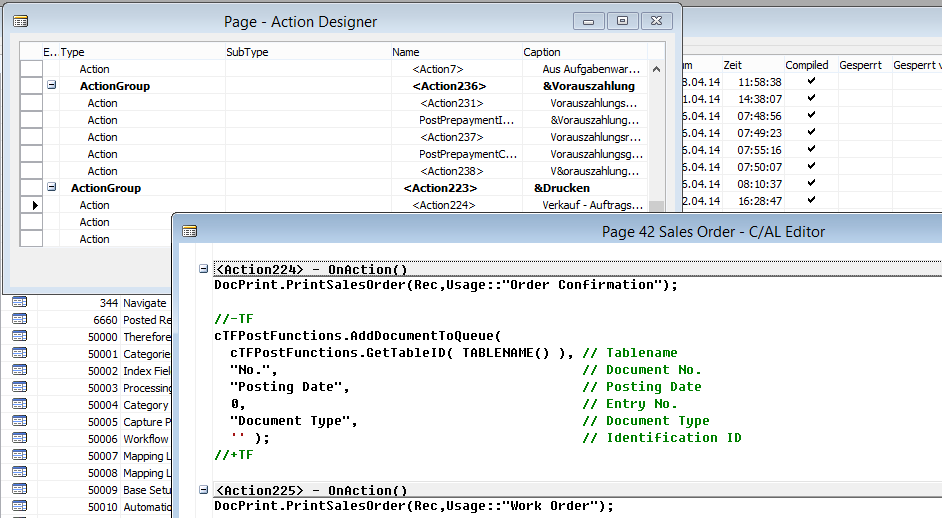The width and height of the screenshot is (942, 518).
Task: Click the C/AL Editor window title icon
Action: pos(189,231)
